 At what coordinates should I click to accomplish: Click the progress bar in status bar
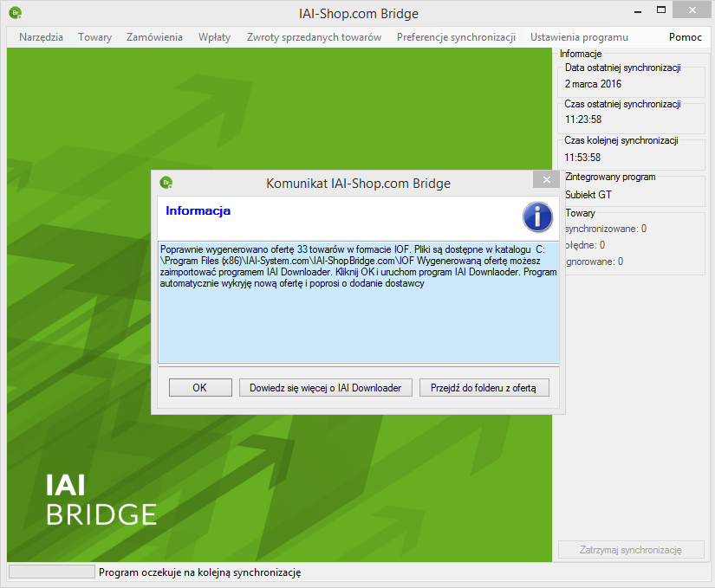point(51,572)
